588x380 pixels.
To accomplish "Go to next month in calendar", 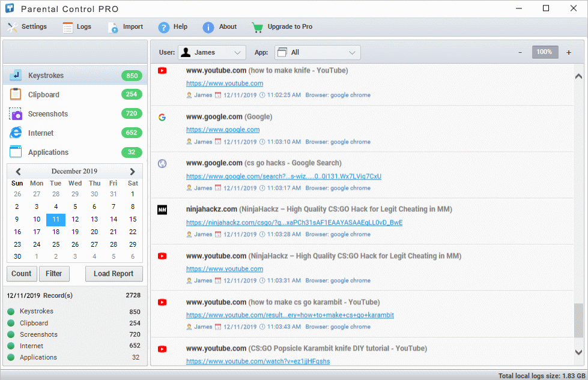I will (x=132, y=172).
